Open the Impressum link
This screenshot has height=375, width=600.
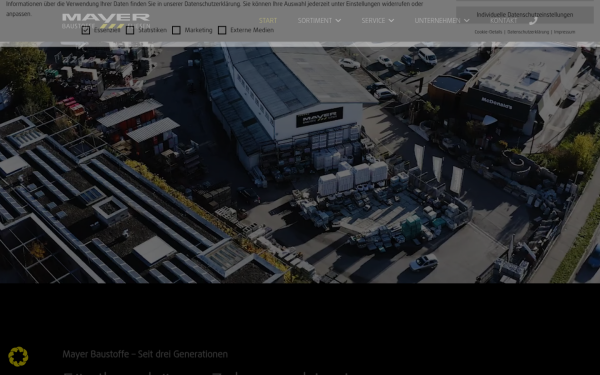[x=564, y=32]
